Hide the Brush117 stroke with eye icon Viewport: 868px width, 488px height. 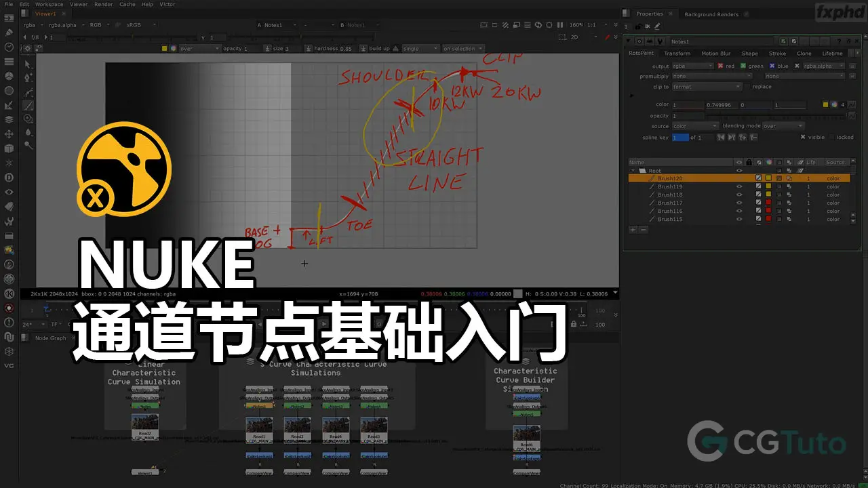pos(739,203)
